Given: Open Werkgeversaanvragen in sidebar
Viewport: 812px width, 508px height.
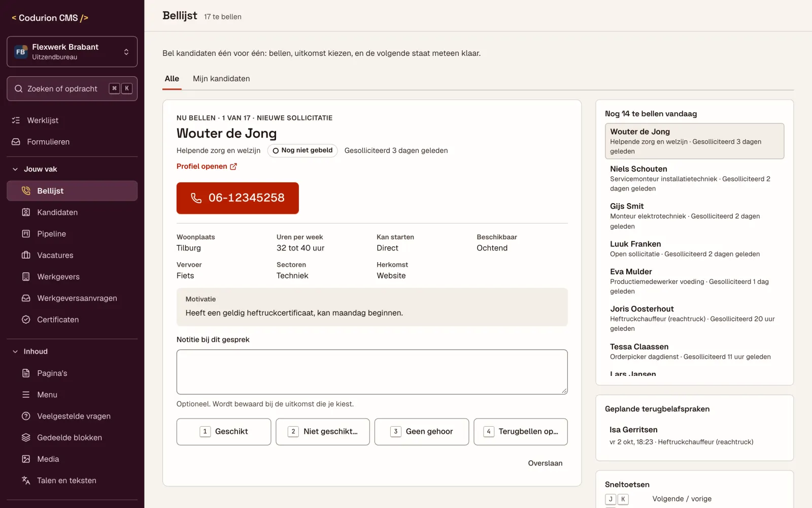Looking at the screenshot, I should point(72,298).
